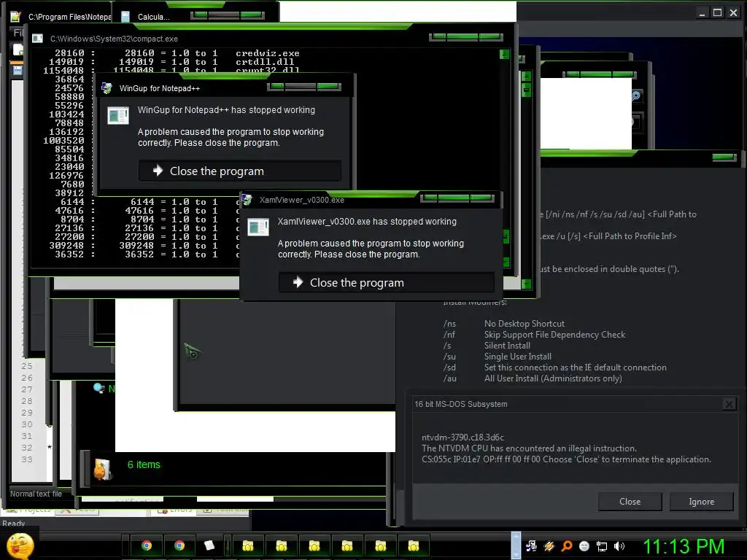Click the blue magnifier icon behind the white window
The width and height of the screenshot is (747, 560).
(636, 96)
